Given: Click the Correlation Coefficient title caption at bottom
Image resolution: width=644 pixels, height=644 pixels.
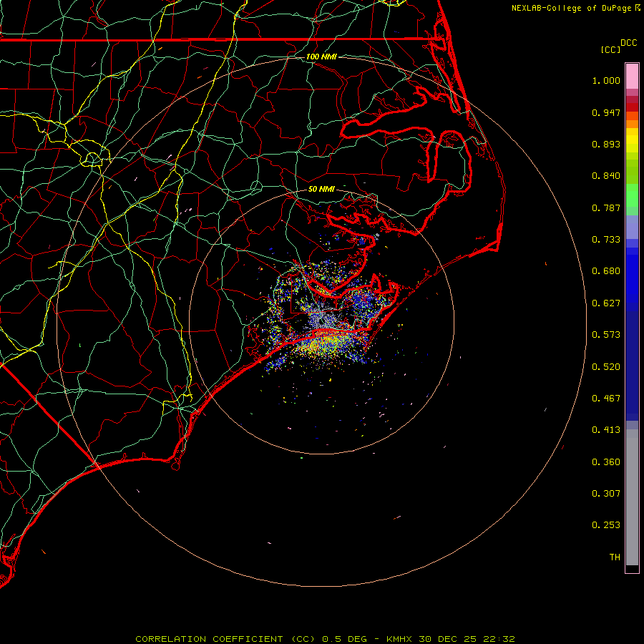Looking at the screenshot, I should coord(325,639).
